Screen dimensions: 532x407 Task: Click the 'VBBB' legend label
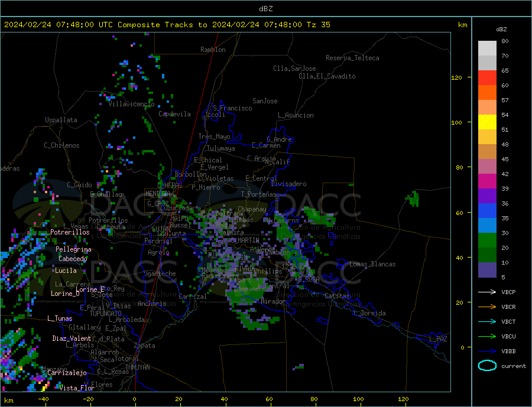[508, 351]
